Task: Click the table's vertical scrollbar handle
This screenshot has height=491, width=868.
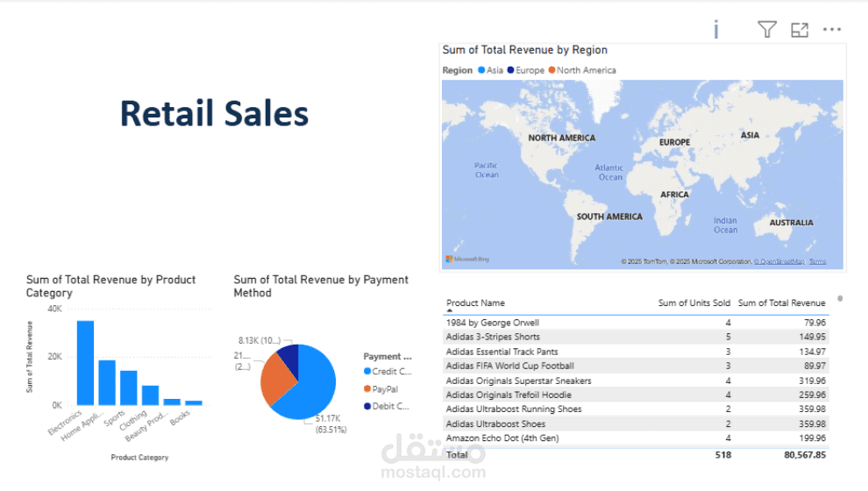Action: point(840,298)
